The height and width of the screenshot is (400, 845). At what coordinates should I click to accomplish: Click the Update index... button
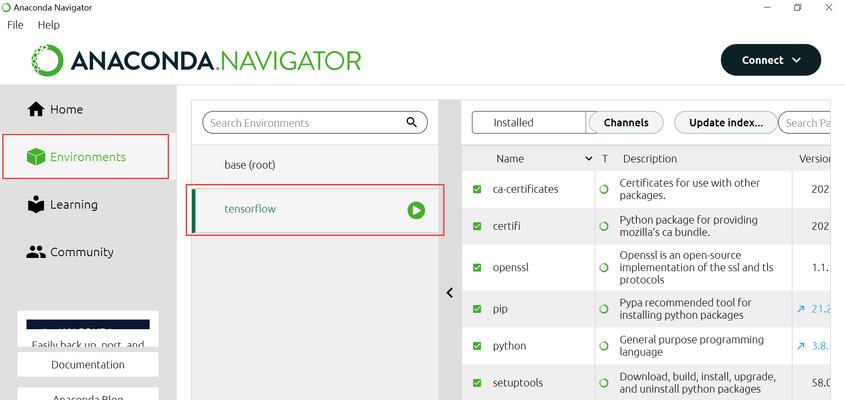click(x=726, y=122)
